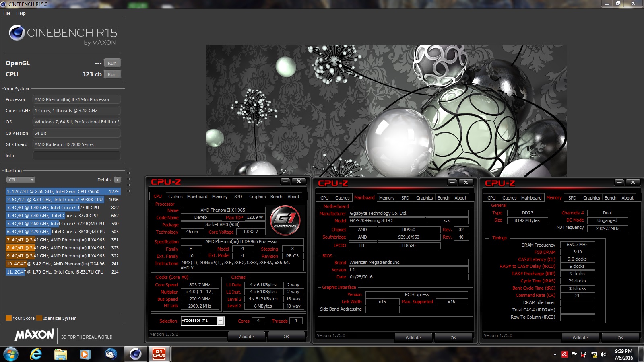The height and width of the screenshot is (362, 644).
Task: Click the model GA-970-Gaming SLI-CF field
Action: pos(387,220)
